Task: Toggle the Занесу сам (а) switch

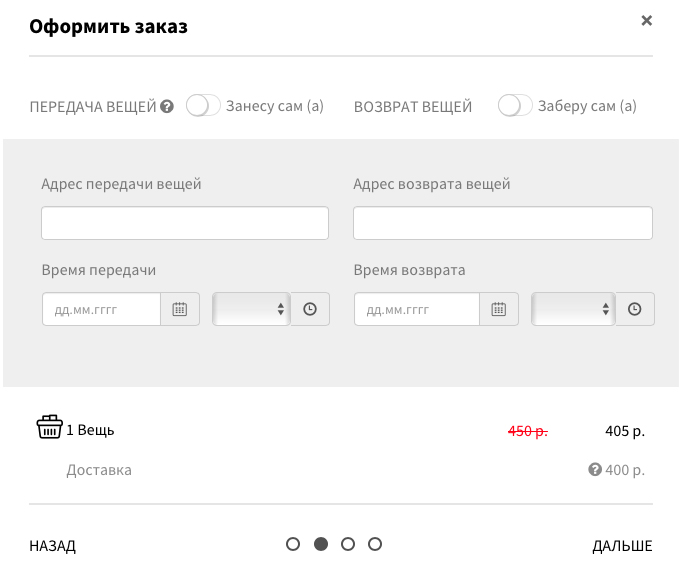Action: pyautogui.click(x=203, y=106)
